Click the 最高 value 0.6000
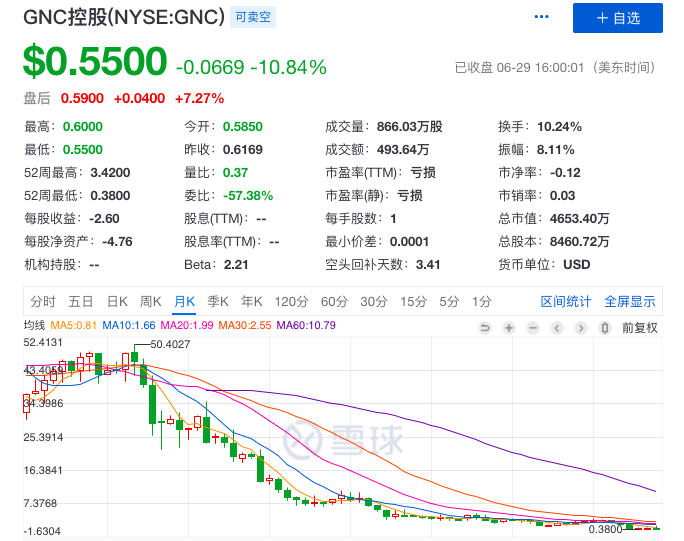 coord(83,127)
